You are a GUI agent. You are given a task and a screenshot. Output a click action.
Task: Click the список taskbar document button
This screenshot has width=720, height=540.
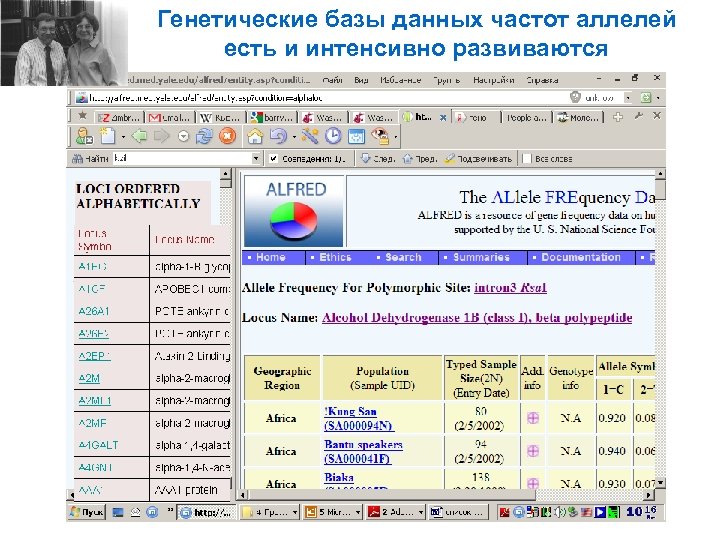pos(456,512)
